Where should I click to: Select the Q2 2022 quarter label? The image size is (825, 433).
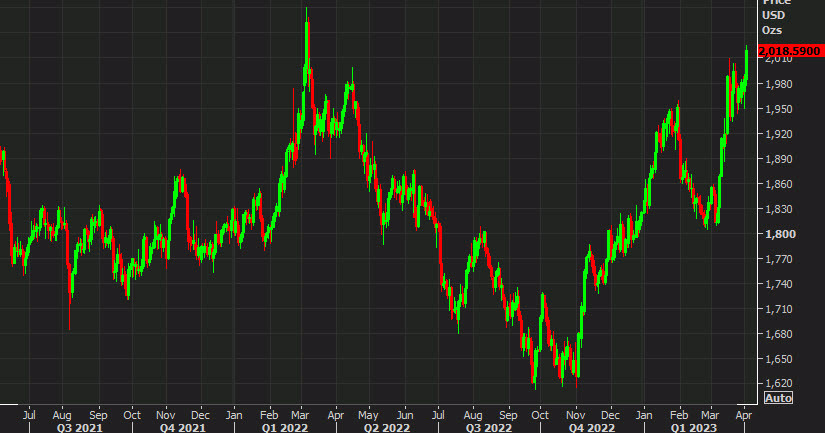coord(387,428)
